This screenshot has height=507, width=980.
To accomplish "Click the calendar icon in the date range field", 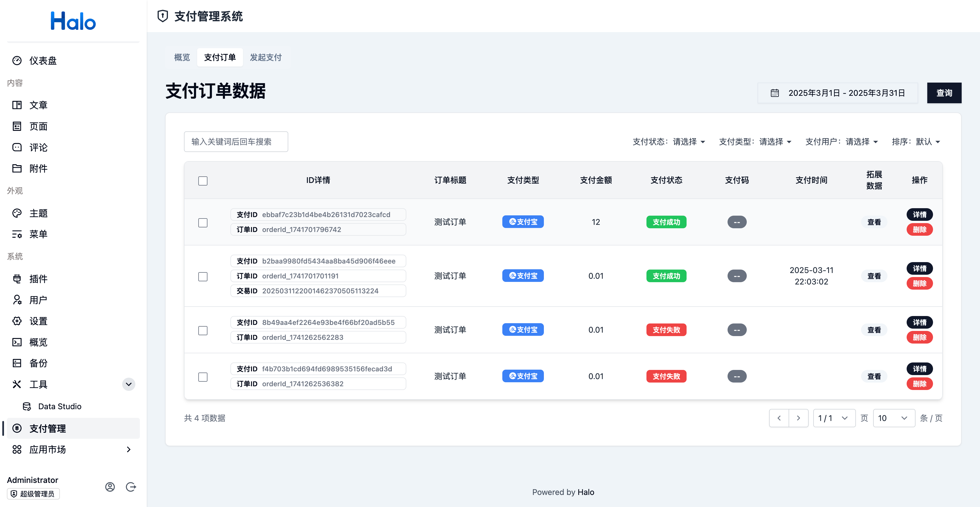I will pyautogui.click(x=775, y=93).
